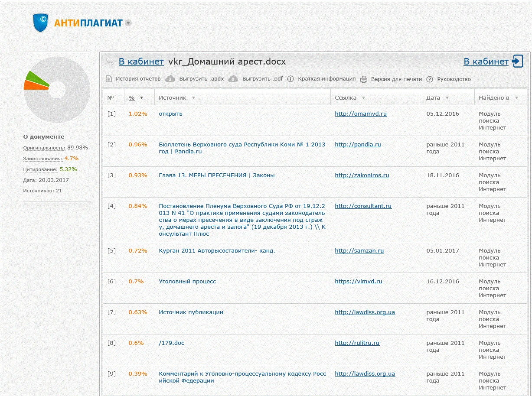Click the back arrow beside the document title
532x396 pixels.
(109, 61)
